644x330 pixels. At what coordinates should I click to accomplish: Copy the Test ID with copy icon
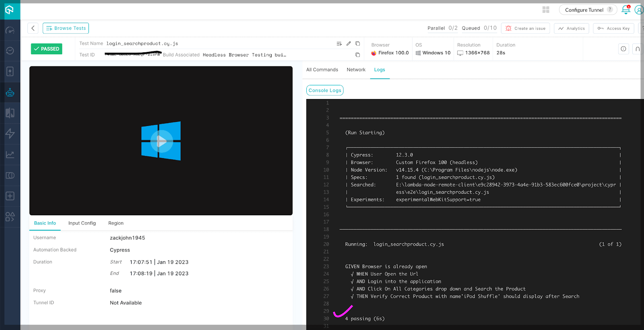click(357, 55)
